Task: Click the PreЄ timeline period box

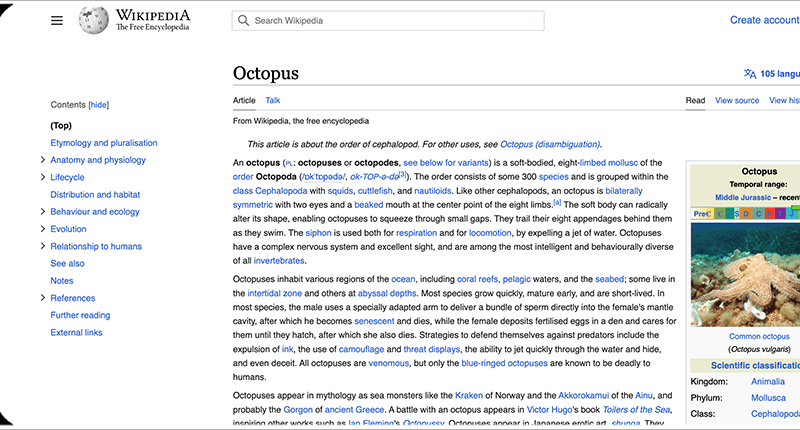Action: point(700,213)
